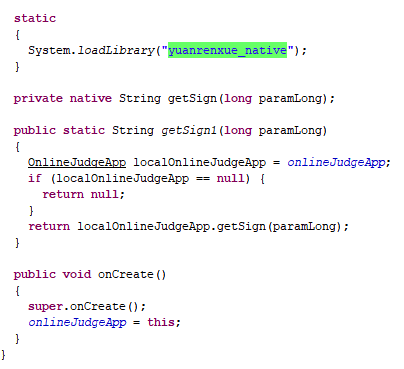Click the super.onCreate() call
This screenshot has height=369, width=404.
(87, 306)
